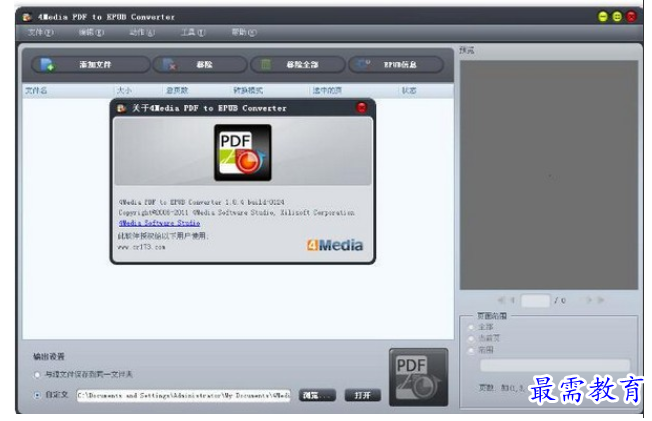Click the conversion mode column header
652x421 pixels.
pyautogui.click(x=269, y=90)
